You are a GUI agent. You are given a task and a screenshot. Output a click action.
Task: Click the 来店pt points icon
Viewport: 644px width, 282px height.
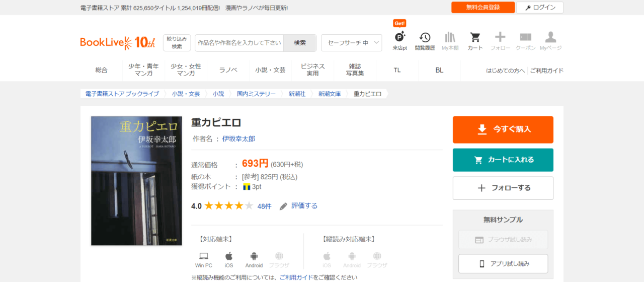(x=399, y=40)
